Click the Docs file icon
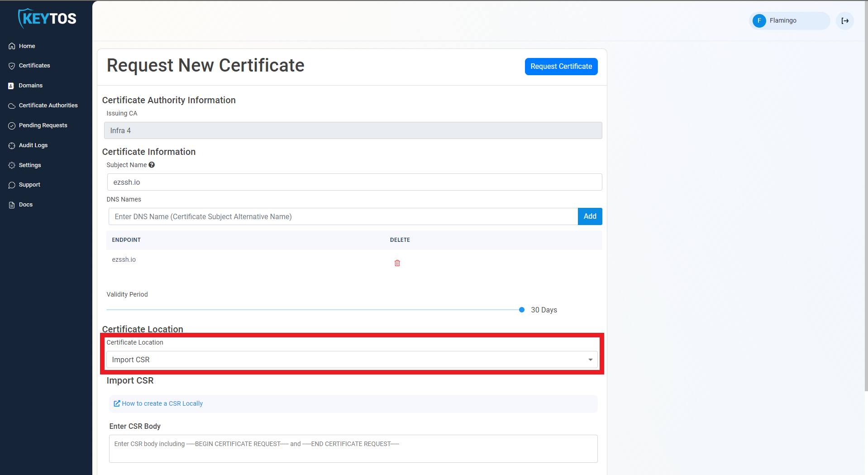The height and width of the screenshot is (475, 868). click(12, 205)
